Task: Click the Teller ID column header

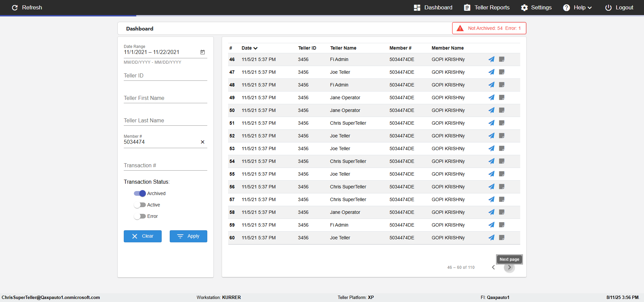Action: click(x=307, y=48)
